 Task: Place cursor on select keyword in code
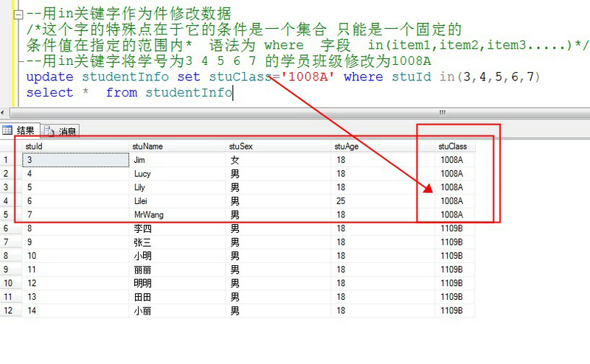point(49,93)
